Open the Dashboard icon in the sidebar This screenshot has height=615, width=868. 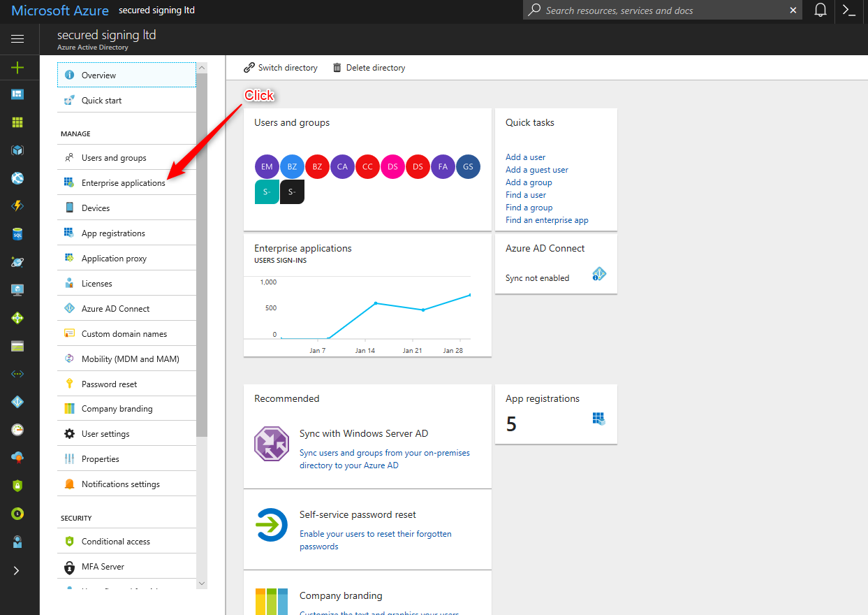[17, 94]
